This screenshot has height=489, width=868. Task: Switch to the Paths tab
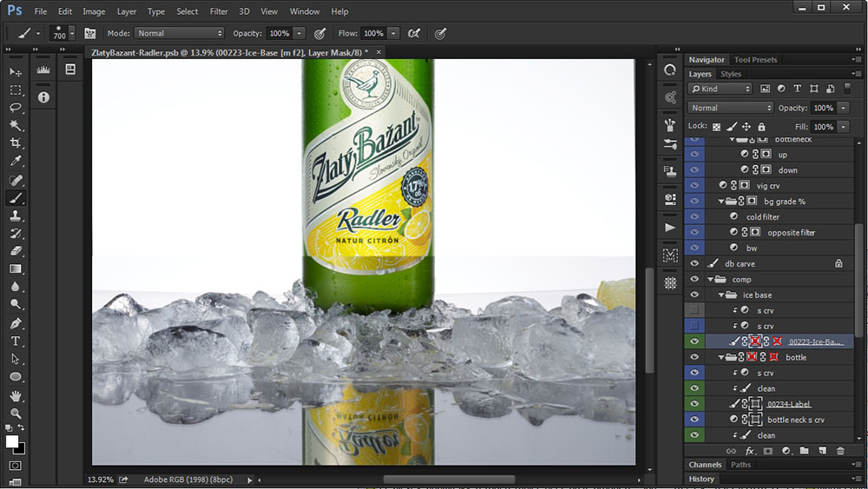[740, 465]
